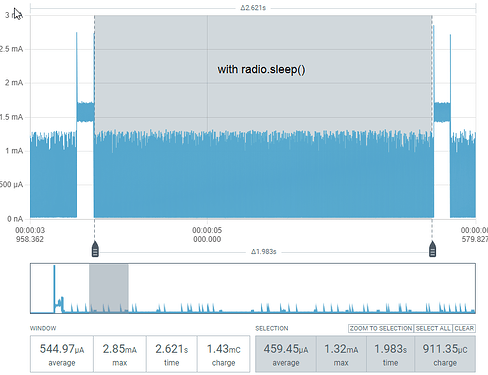This screenshot has width=488, height=375.
Task: Click the 2 mA y-axis label
Action: pos(14,83)
